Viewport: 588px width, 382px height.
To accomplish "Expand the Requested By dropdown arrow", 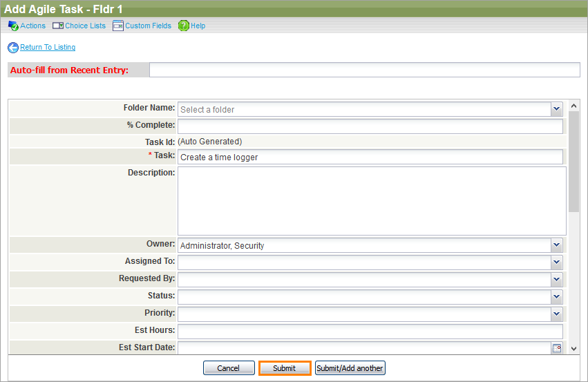I will [556, 280].
